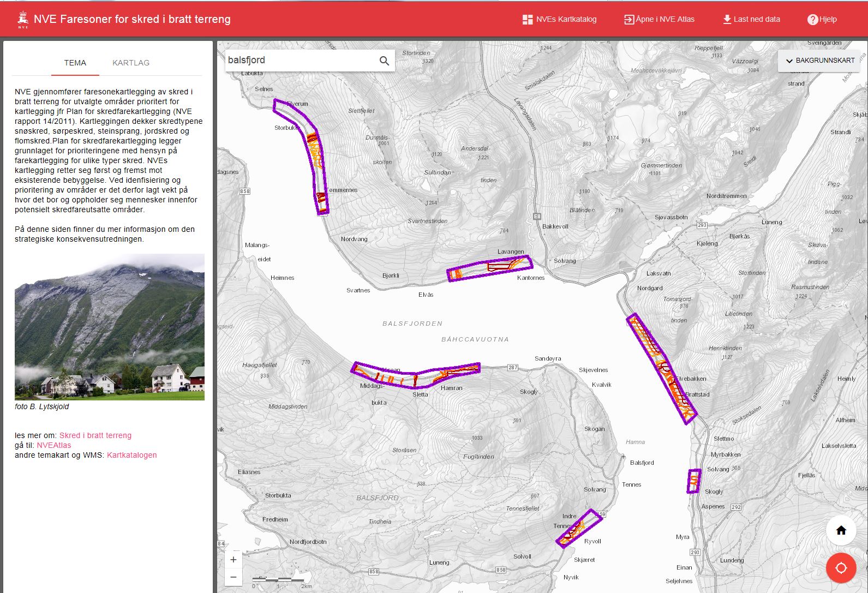Viewport: 868px width, 593px height.
Task: Click the hazard zone near Lavangen
Action: coord(489,268)
